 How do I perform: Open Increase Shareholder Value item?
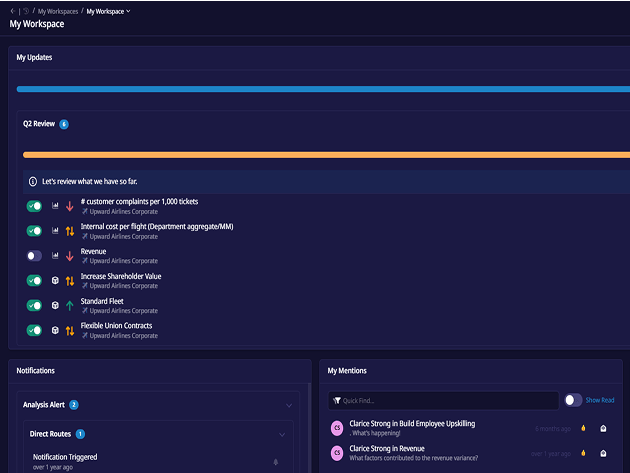(x=121, y=276)
